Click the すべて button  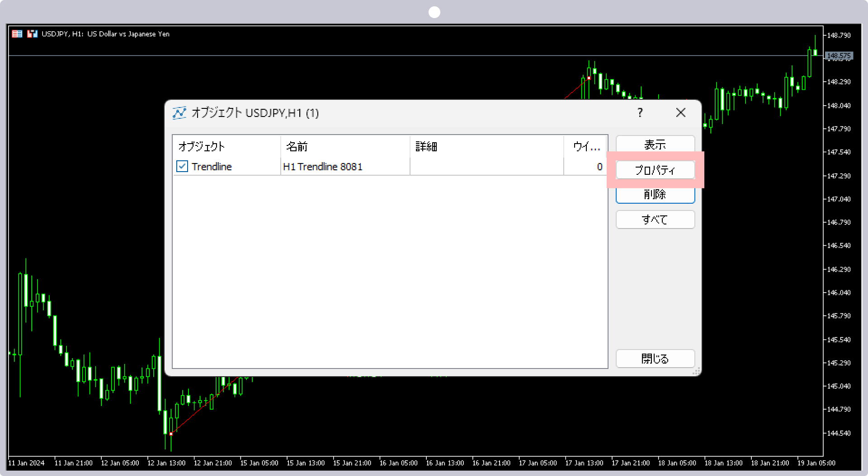pos(655,220)
